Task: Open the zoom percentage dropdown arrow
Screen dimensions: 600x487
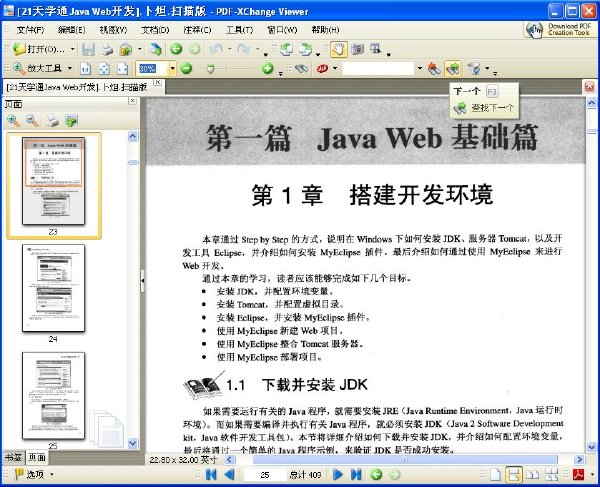Action: pos(172,68)
